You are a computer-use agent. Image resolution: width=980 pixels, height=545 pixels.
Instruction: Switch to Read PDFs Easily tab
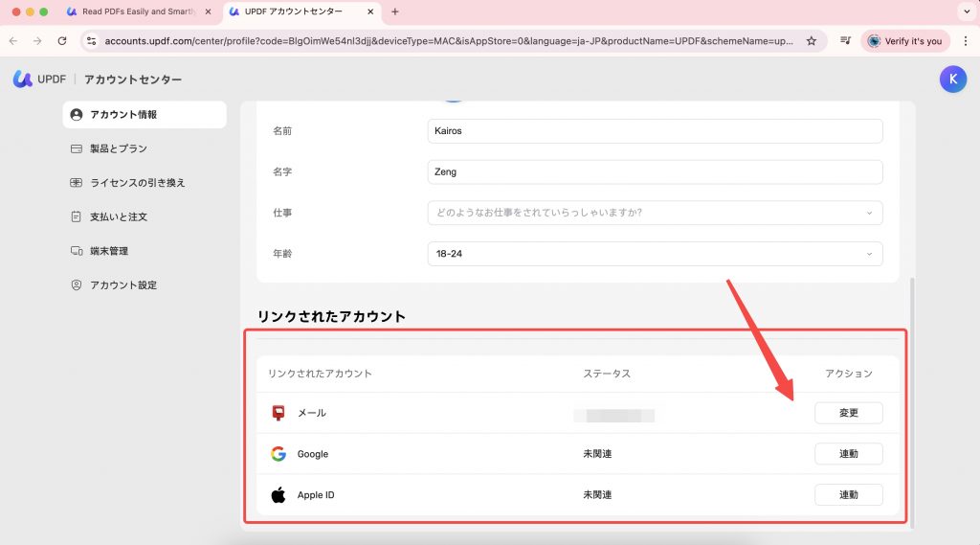(x=138, y=11)
